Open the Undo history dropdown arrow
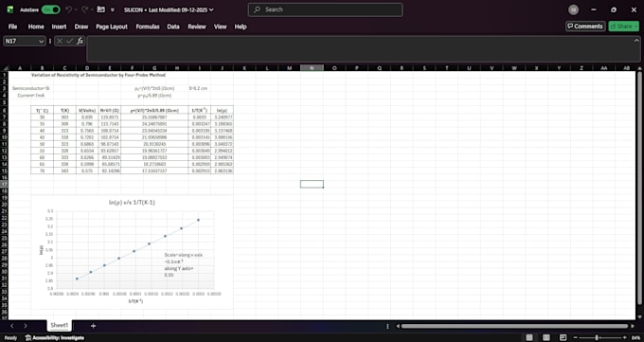The image size is (644, 342). (x=77, y=9)
